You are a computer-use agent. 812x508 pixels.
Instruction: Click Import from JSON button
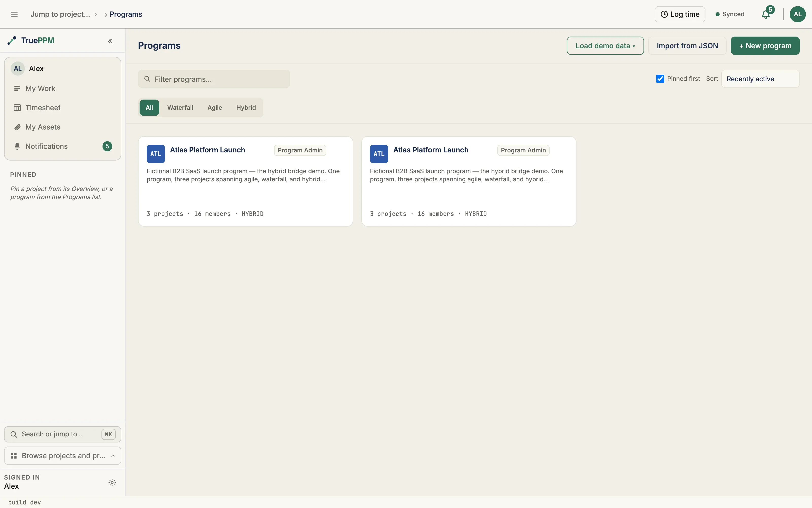687,46
